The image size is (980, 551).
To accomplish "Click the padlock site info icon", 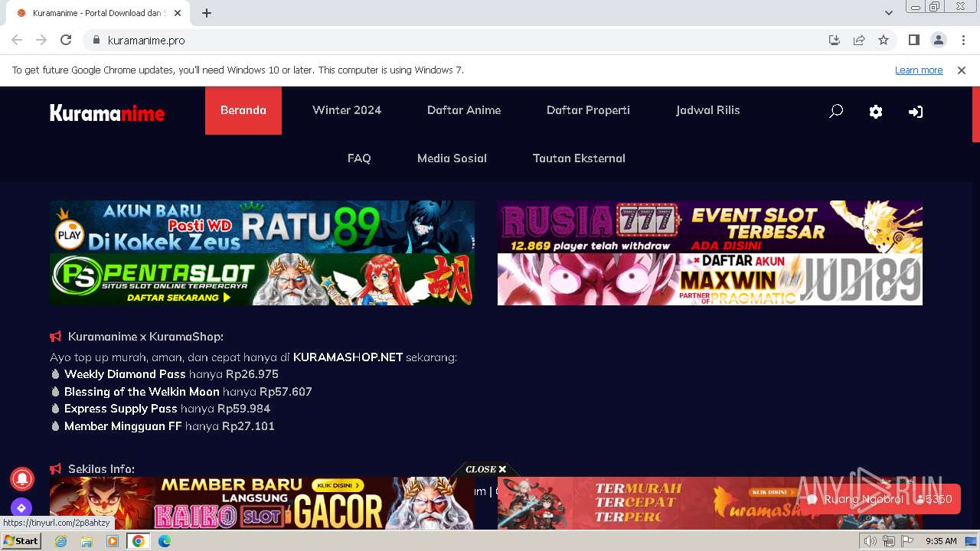I will point(96,41).
